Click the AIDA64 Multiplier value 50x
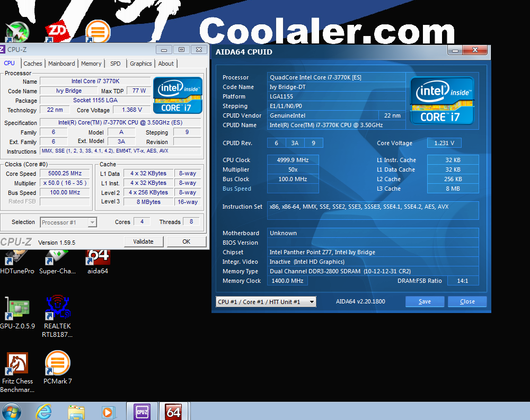Screen dimensions: 530x420 click(293, 169)
